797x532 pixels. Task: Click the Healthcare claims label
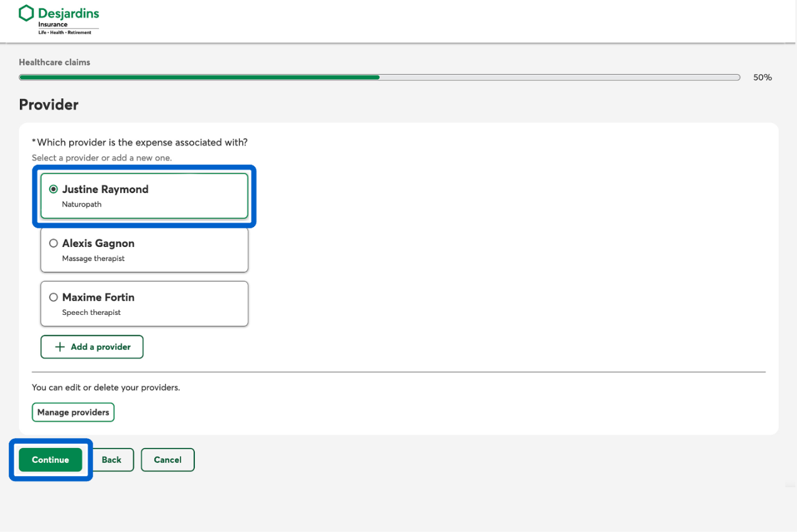pyautogui.click(x=54, y=62)
